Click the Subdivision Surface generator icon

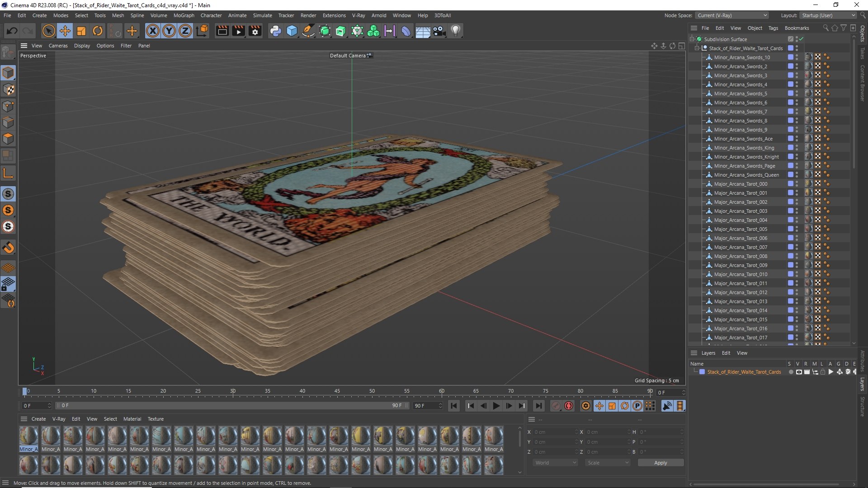[325, 31]
